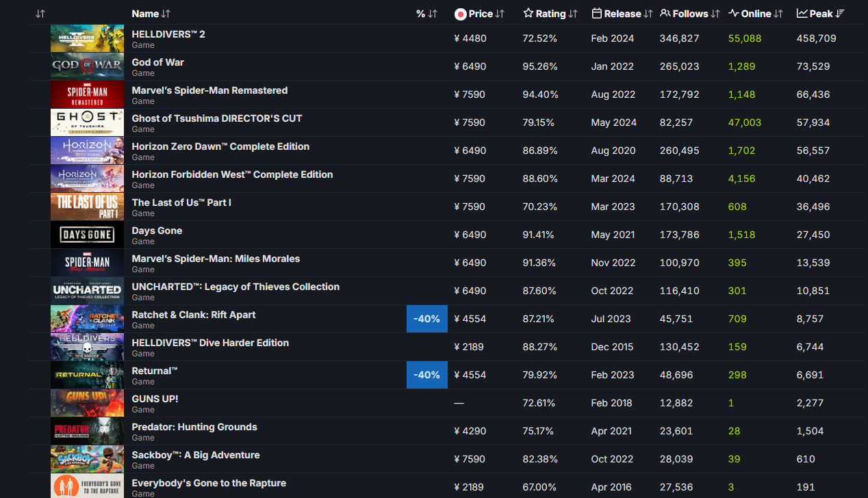
Task: Select release date Dec 2015
Action: tap(613, 347)
